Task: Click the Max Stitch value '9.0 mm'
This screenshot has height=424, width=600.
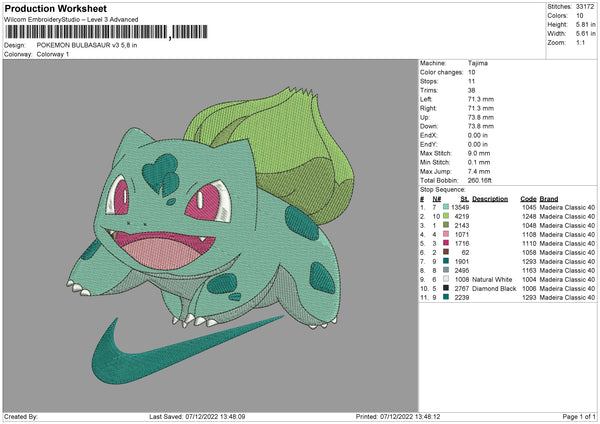Action: [x=479, y=153]
